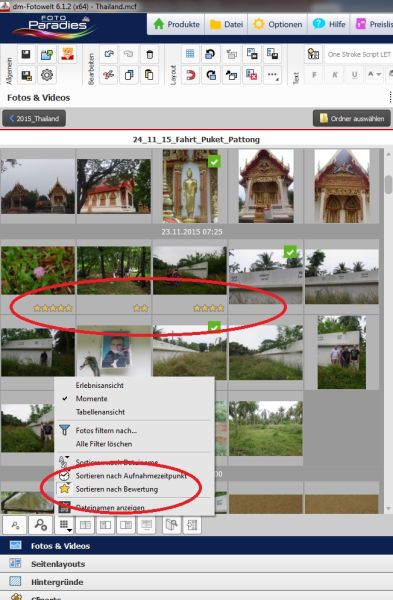
Task: Open the Hintergründe panel tab
Action: 196,582
